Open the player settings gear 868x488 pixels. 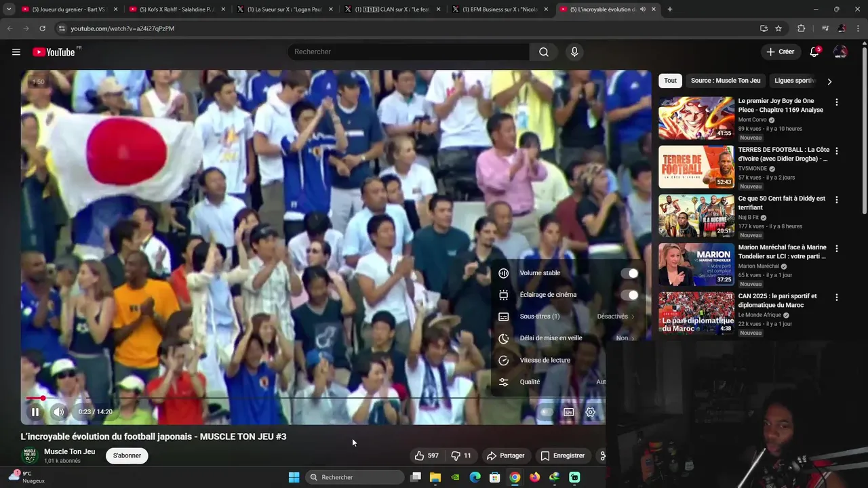tap(591, 412)
